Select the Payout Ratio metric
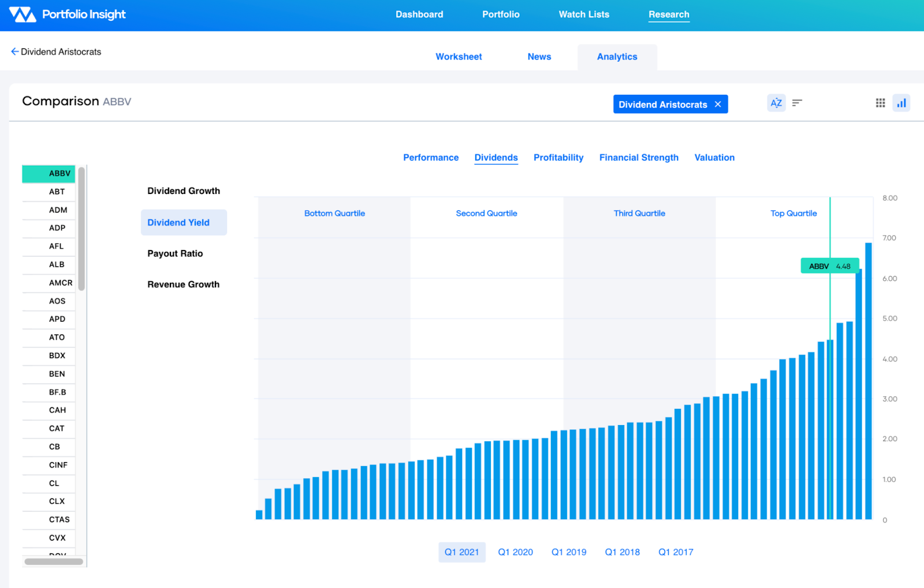Screen dimensions: 924x588 (175, 254)
